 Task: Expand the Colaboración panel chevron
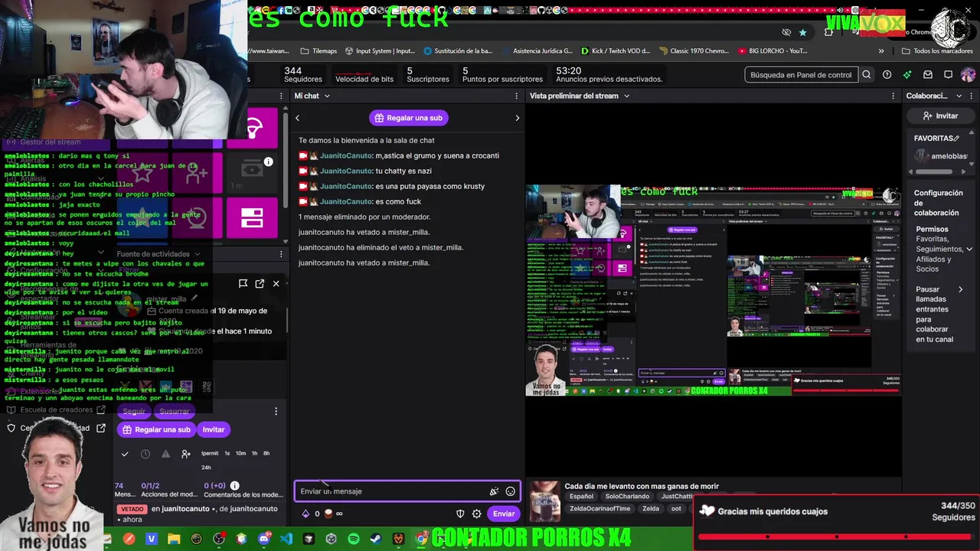click(959, 96)
